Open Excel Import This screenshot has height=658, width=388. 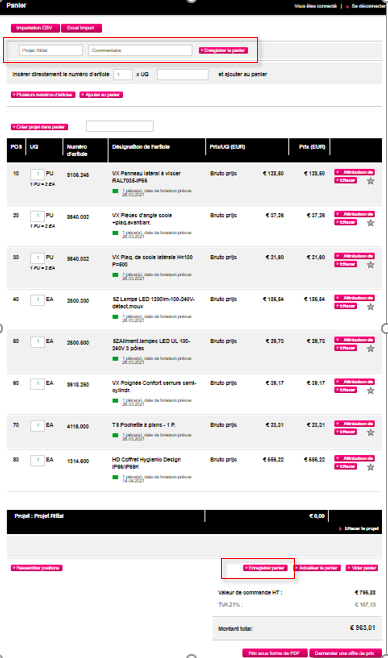[81, 28]
